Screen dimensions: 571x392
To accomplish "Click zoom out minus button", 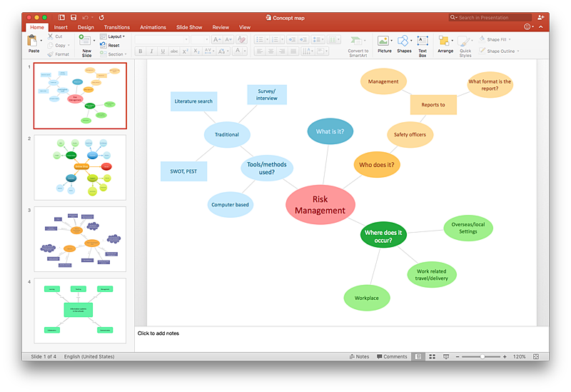I will click(458, 357).
